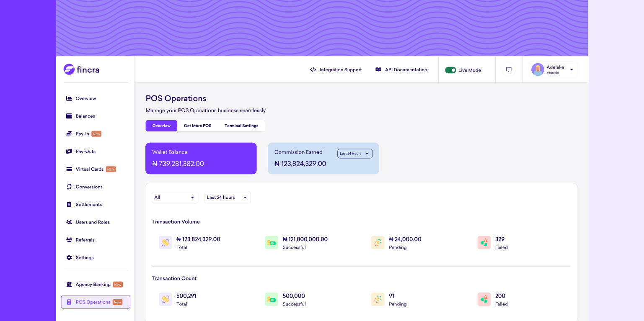Click the Conversions arrows icon
Viewport: 644px width, 321px height.
pos(69,187)
